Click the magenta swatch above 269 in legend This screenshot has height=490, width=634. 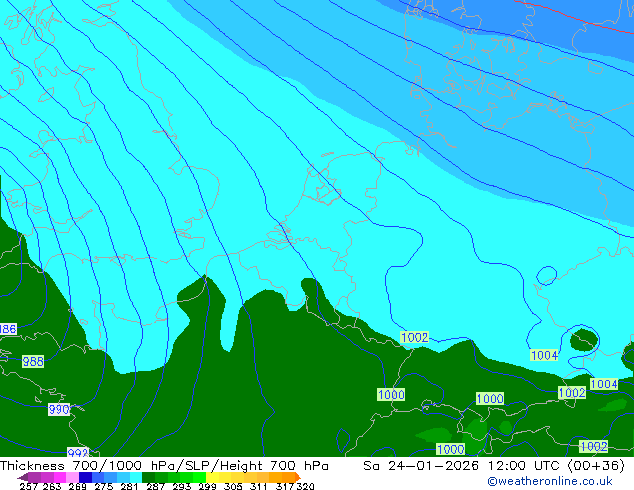tap(59, 477)
